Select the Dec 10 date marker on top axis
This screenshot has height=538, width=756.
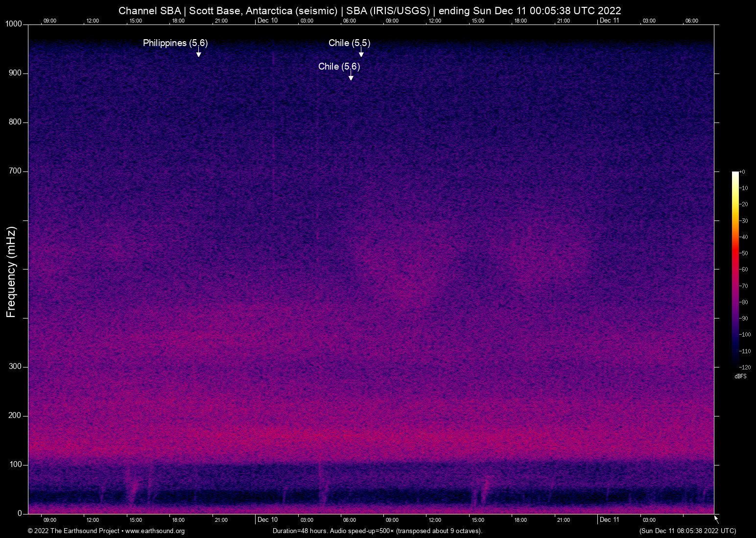point(267,21)
